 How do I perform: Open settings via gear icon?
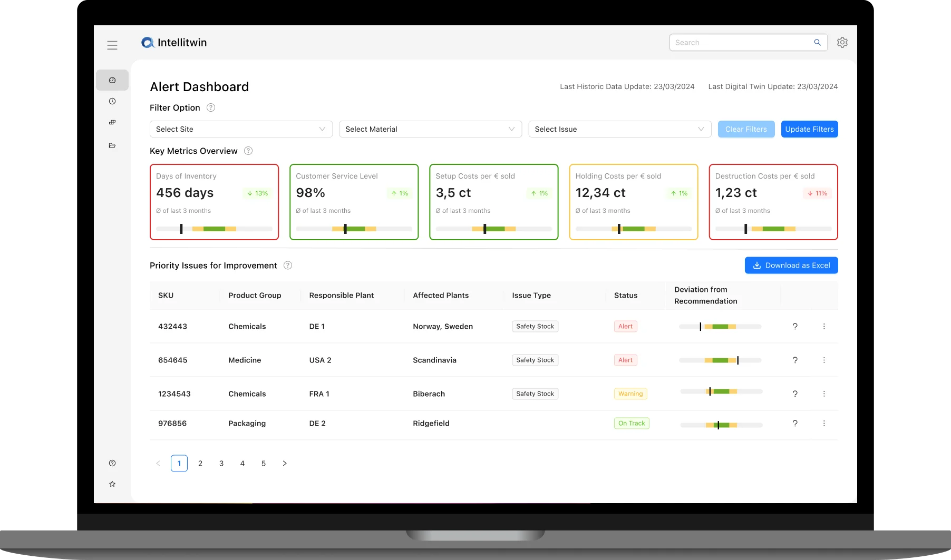pyautogui.click(x=842, y=43)
